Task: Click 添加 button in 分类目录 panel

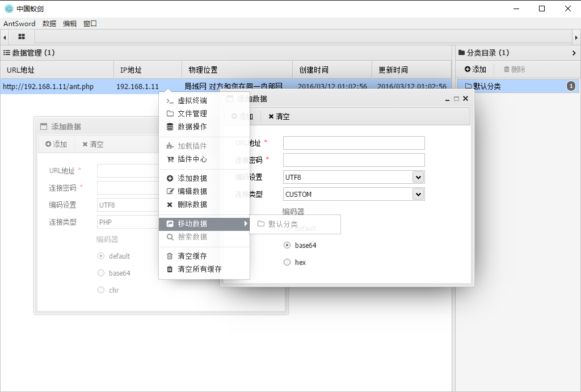Action: point(475,69)
